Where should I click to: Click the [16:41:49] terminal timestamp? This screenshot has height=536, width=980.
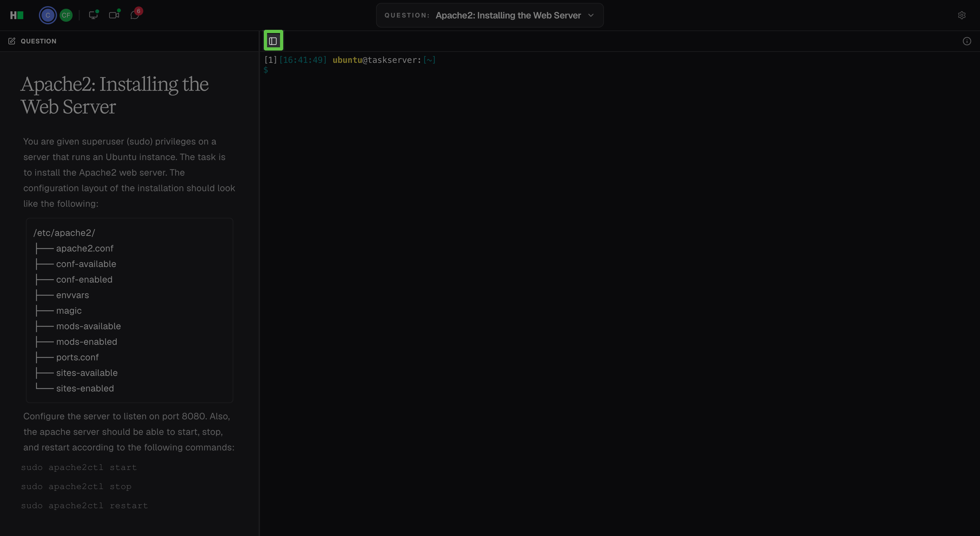click(303, 60)
